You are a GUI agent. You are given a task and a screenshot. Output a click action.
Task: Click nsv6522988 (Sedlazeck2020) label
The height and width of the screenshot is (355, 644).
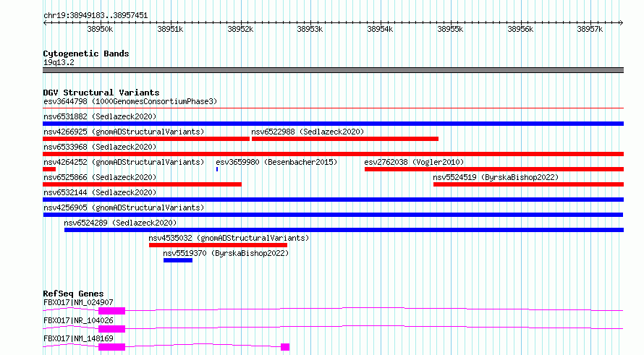point(308,132)
